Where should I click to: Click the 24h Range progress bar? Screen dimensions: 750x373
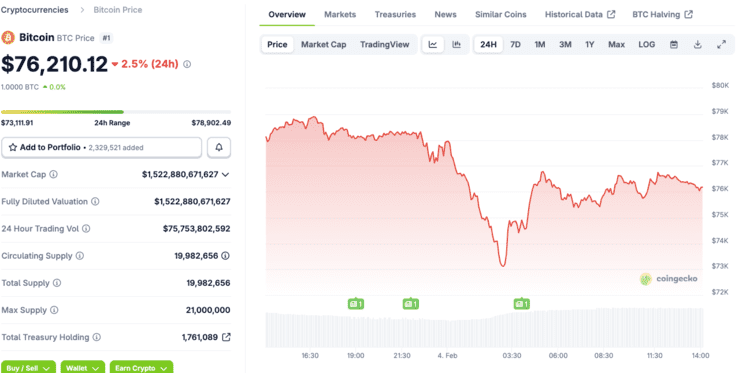[116, 112]
